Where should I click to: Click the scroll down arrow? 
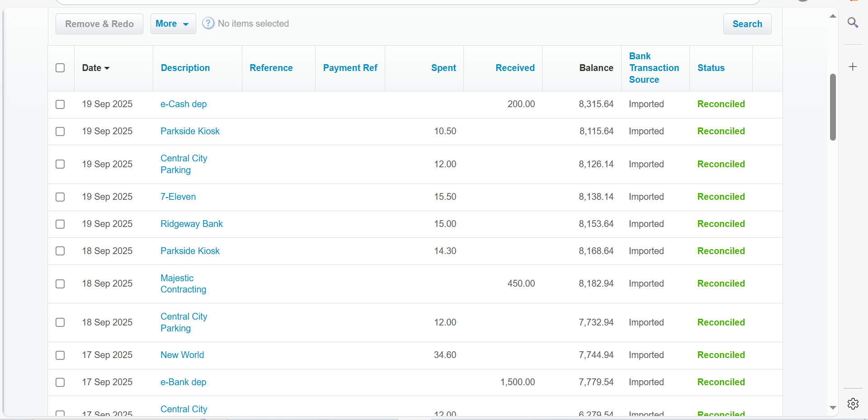(833, 408)
